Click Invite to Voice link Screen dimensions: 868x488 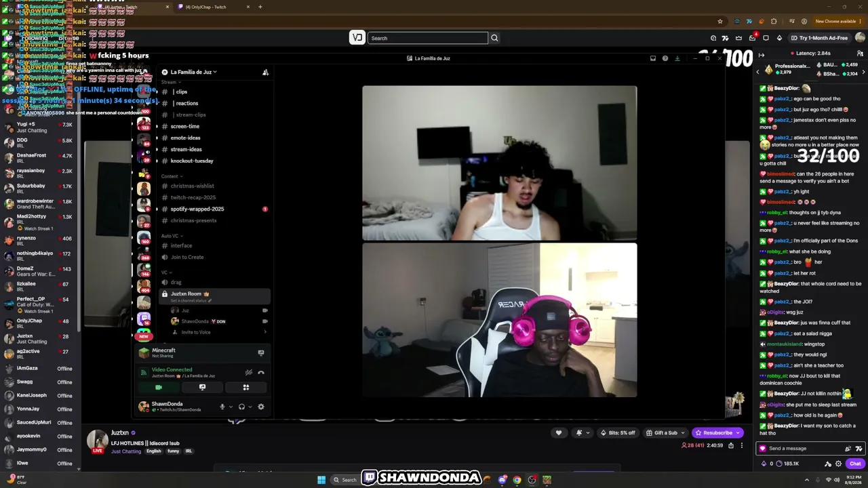(196, 332)
